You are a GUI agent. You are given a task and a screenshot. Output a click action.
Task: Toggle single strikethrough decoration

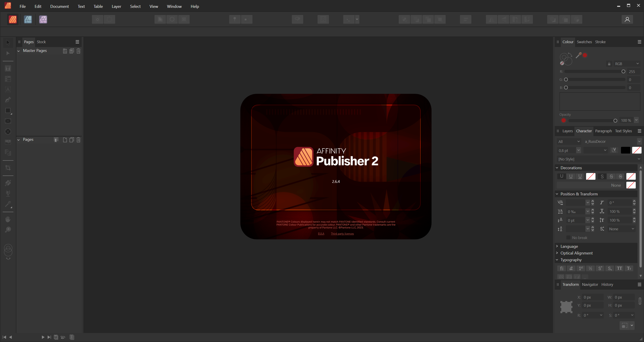click(611, 176)
